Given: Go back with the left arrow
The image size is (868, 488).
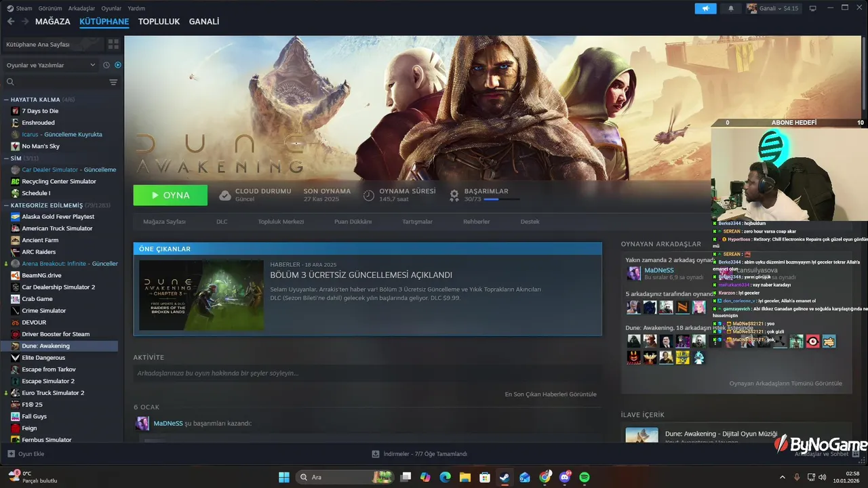Looking at the screenshot, I should [x=10, y=22].
